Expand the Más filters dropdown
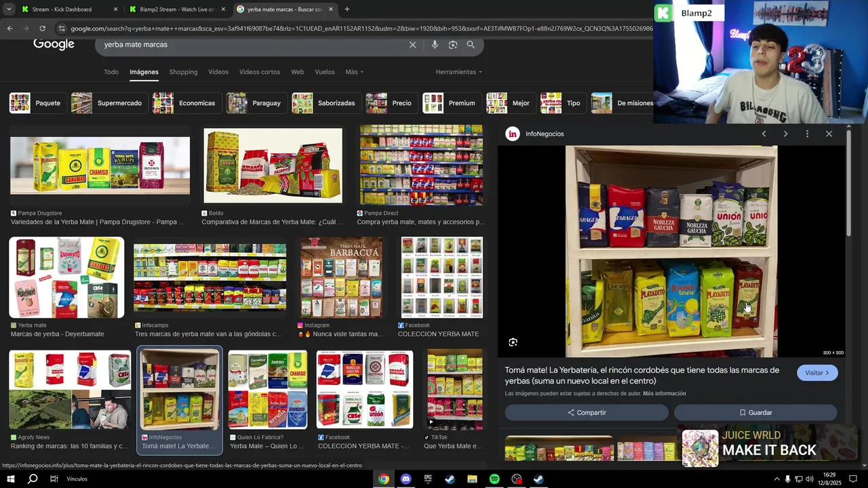The image size is (868, 488). click(354, 72)
